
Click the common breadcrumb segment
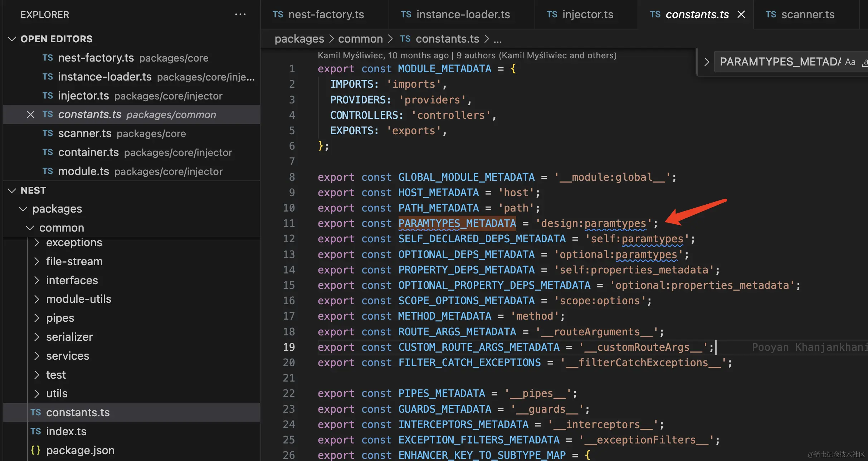pyautogui.click(x=360, y=39)
